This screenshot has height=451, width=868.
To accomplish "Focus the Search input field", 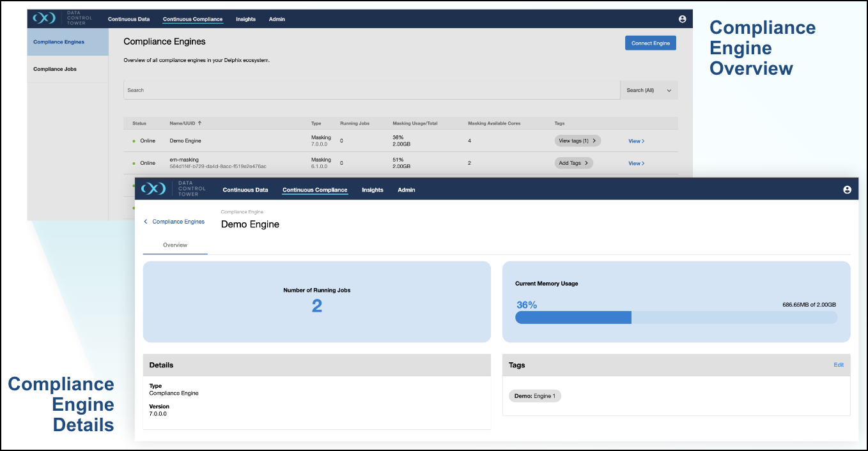I will coord(371,90).
